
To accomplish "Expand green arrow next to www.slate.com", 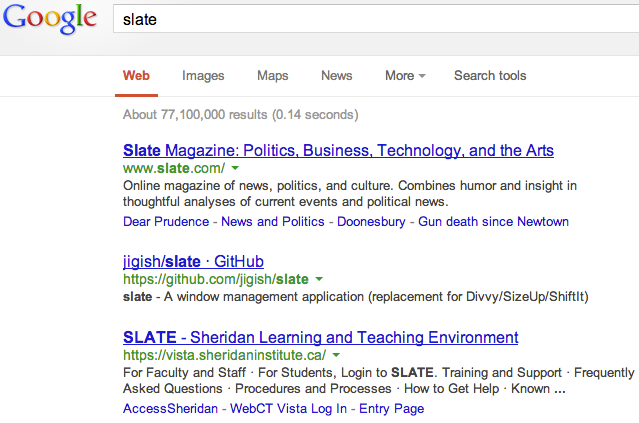I will 235,168.
